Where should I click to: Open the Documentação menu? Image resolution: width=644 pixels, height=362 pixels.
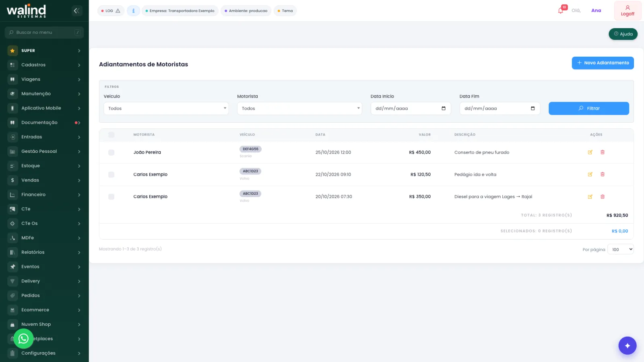[44, 123]
